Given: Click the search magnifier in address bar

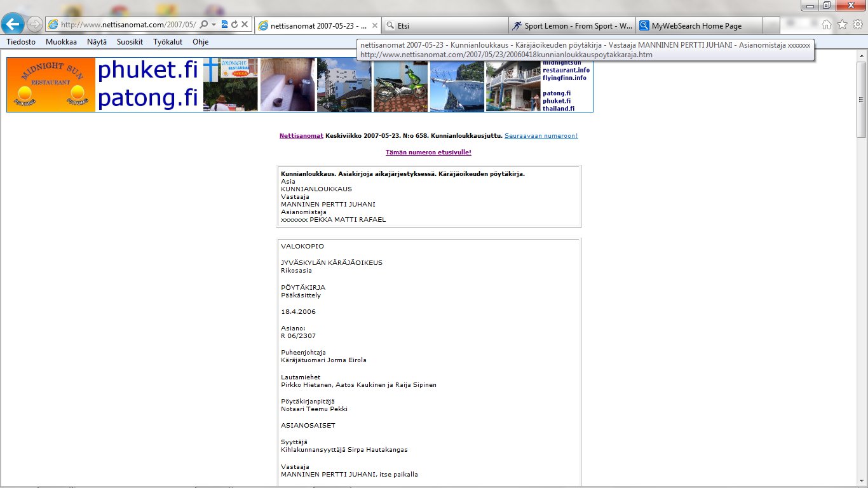Looking at the screenshot, I should (204, 24).
